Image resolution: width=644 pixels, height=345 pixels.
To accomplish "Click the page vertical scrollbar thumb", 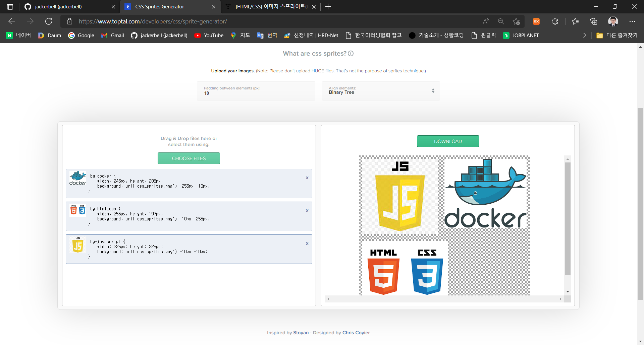I will (x=640, y=204).
